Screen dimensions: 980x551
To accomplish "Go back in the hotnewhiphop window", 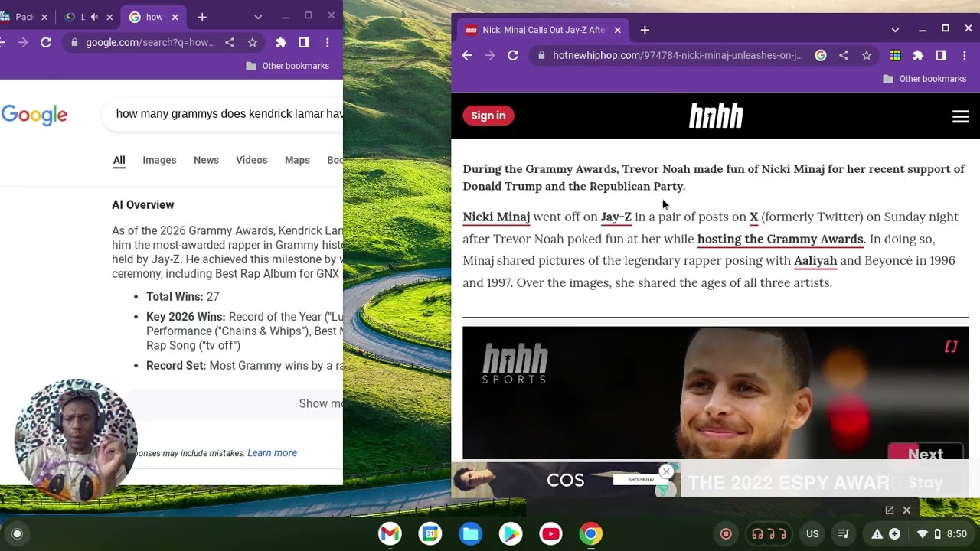I will [467, 55].
